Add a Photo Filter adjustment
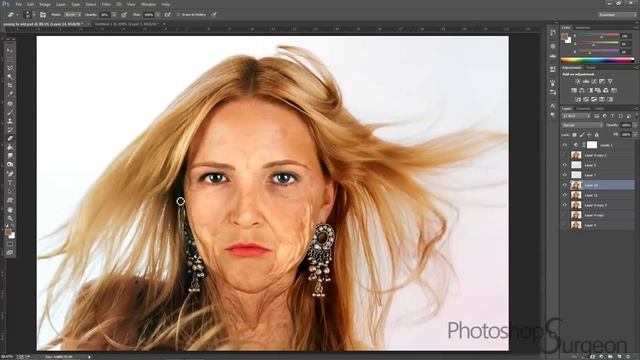Image resolution: width=640 pixels, height=360 pixels. pos(598,90)
